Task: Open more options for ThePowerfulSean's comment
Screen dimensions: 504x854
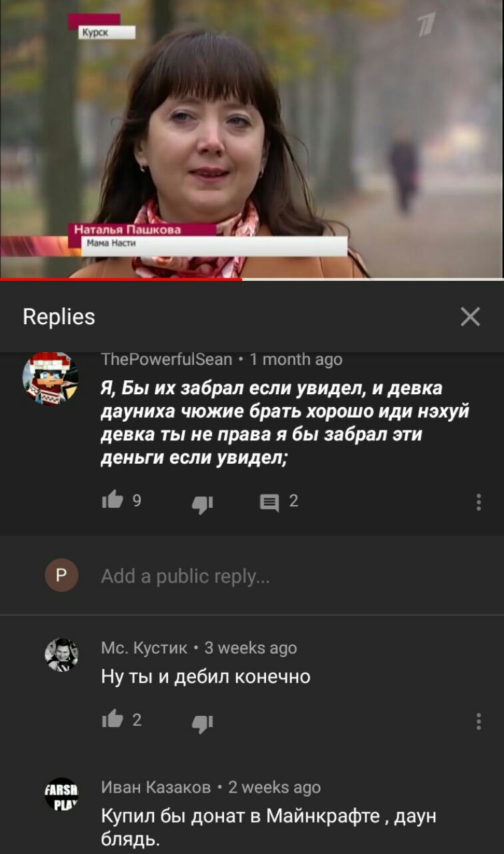Action: click(479, 502)
